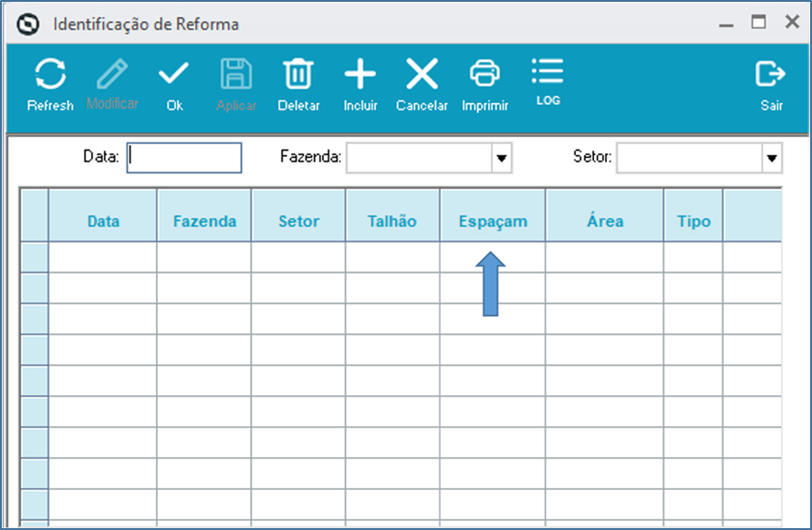Viewport: 812px width, 530px height.
Task: Click the Espaçam column header
Action: 493,215
